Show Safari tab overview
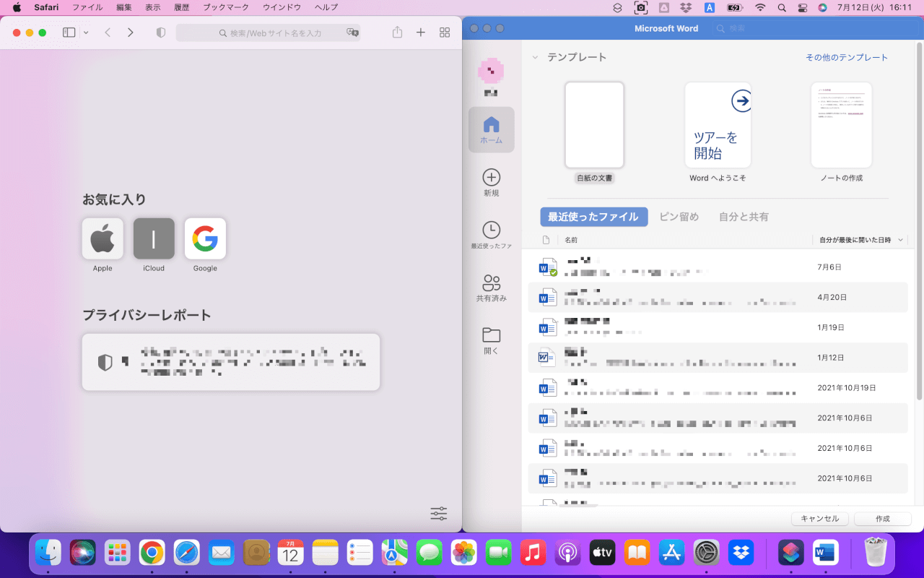The height and width of the screenshot is (578, 924). coord(445,33)
